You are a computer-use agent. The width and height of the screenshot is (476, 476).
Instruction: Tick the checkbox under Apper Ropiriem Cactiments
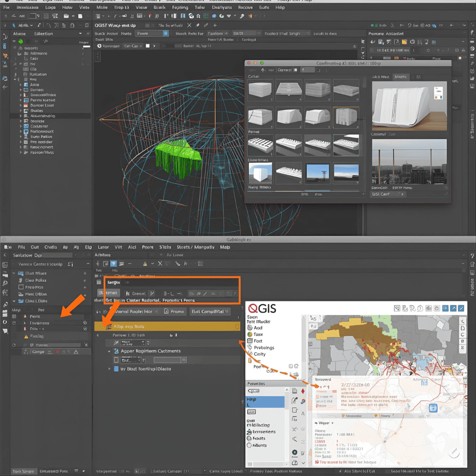pyautogui.click(x=116, y=360)
